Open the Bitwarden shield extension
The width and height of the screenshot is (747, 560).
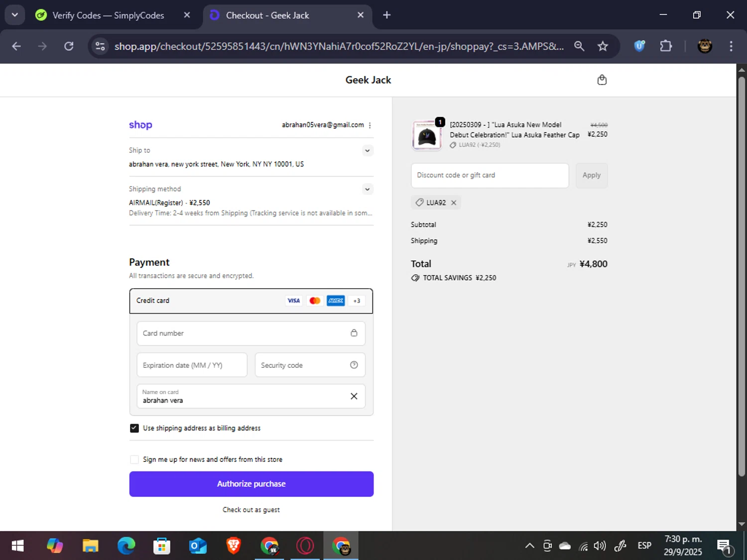point(639,46)
